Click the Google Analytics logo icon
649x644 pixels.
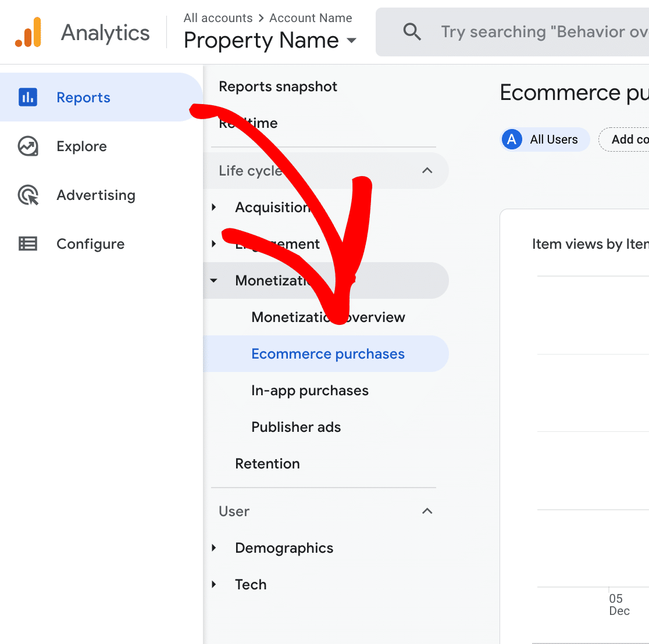28,33
